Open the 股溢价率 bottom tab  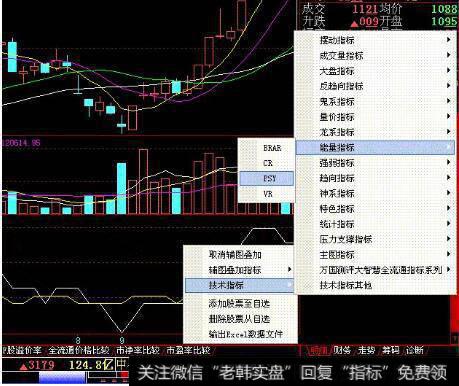[22, 350]
